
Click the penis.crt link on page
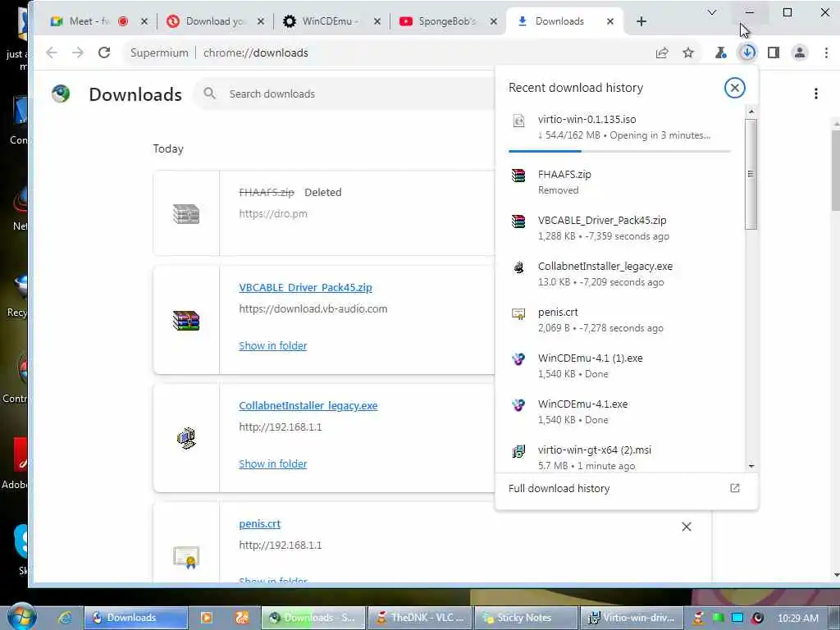(x=260, y=524)
